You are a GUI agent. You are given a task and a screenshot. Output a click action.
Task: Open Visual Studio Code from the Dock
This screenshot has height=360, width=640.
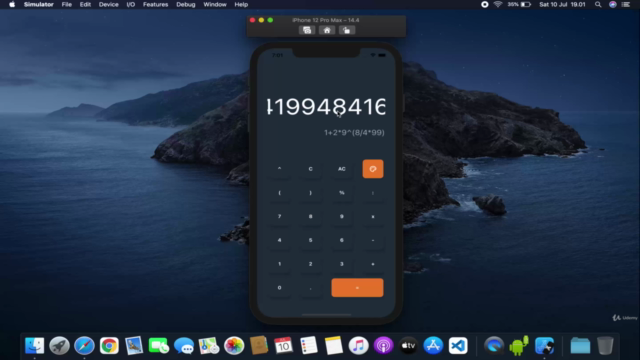[458, 346]
